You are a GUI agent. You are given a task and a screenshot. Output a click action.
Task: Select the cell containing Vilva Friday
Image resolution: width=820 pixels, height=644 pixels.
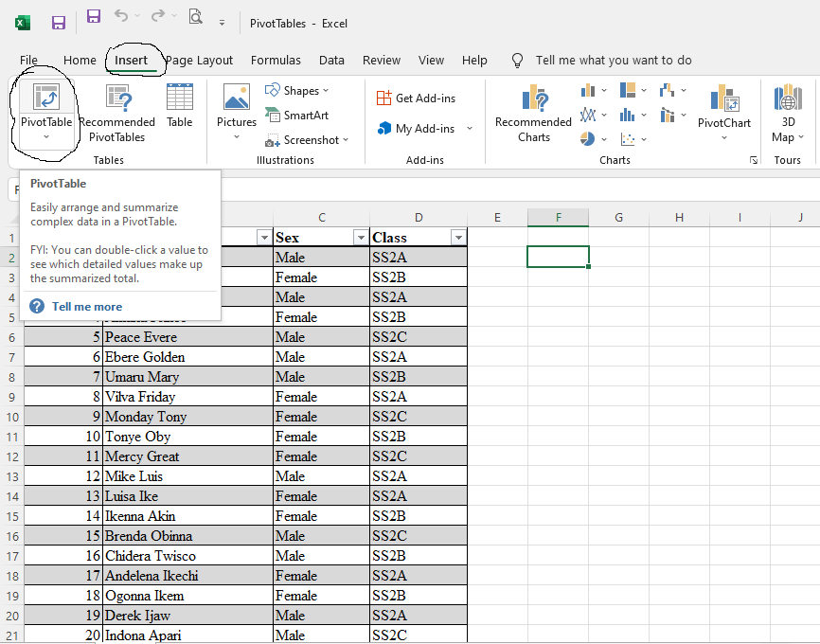[x=187, y=397]
